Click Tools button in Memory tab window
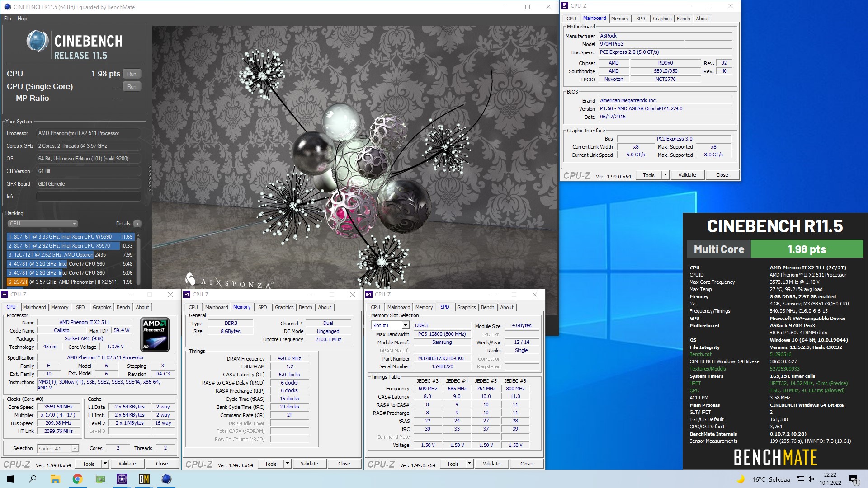Screen dimensions: 868x488 point(271,464)
